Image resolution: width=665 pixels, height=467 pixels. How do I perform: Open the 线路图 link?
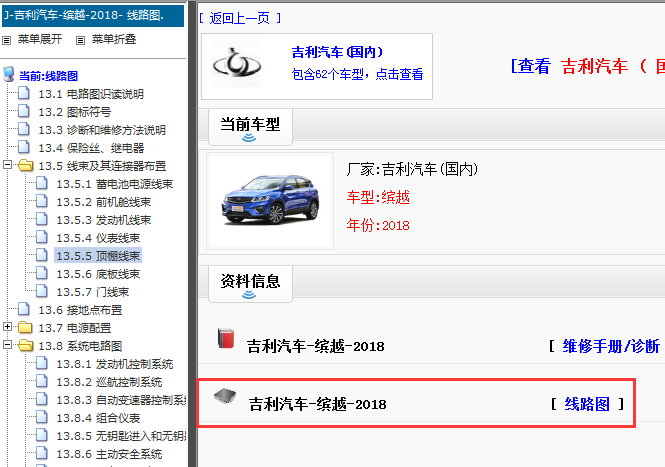pyautogui.click(x=587, y=404)
